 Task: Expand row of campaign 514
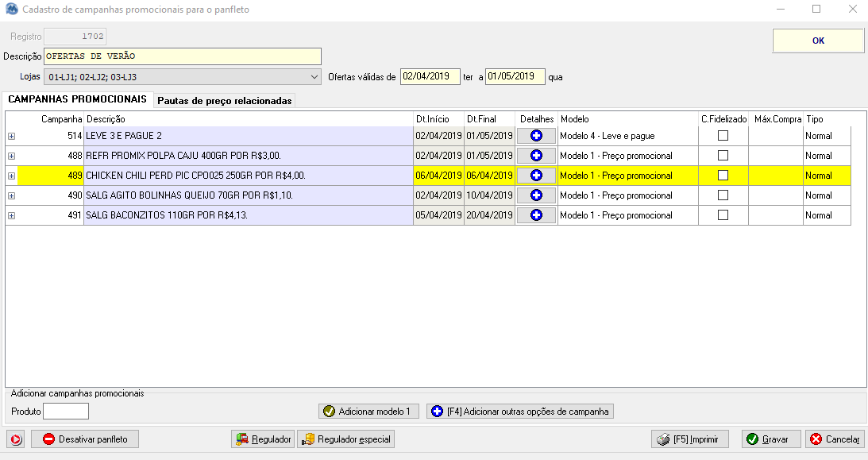point(12,136)
